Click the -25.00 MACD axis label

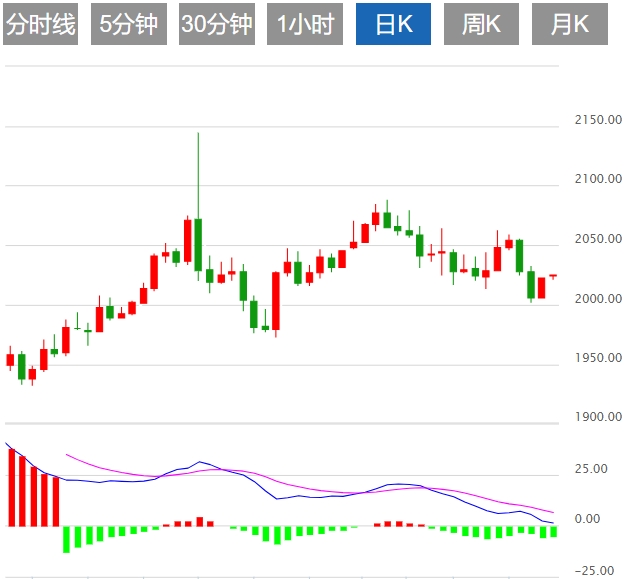[594, 570]
